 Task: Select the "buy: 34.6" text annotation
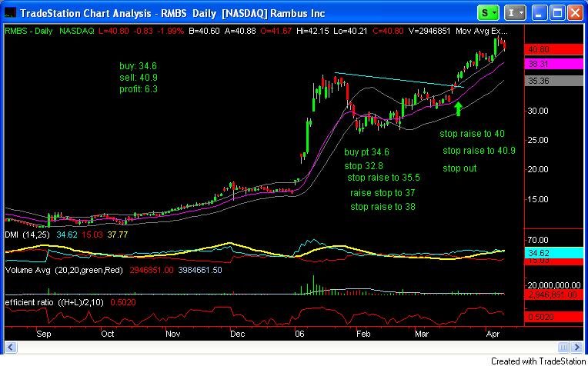pos(138,66)
